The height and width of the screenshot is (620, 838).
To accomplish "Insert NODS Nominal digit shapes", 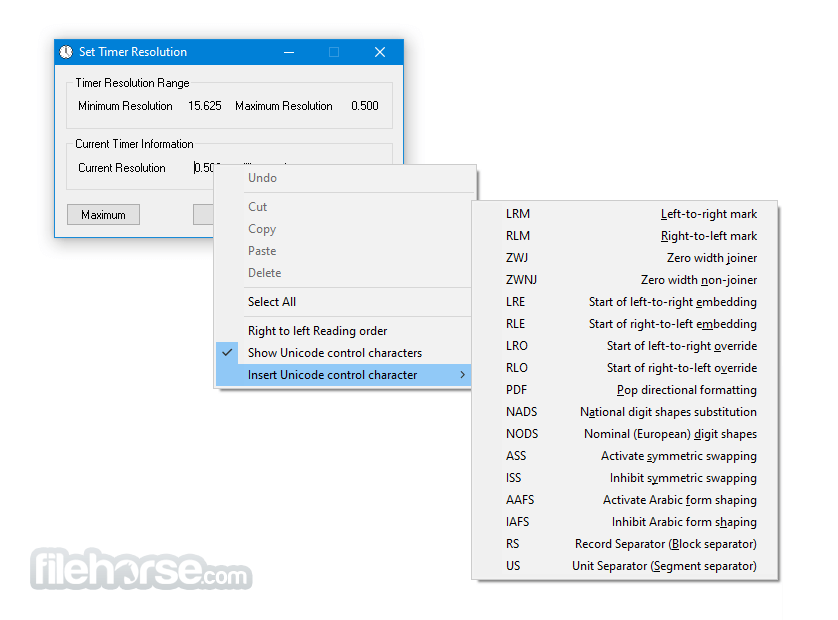I will pyautogui.click(x=624, y=433).
